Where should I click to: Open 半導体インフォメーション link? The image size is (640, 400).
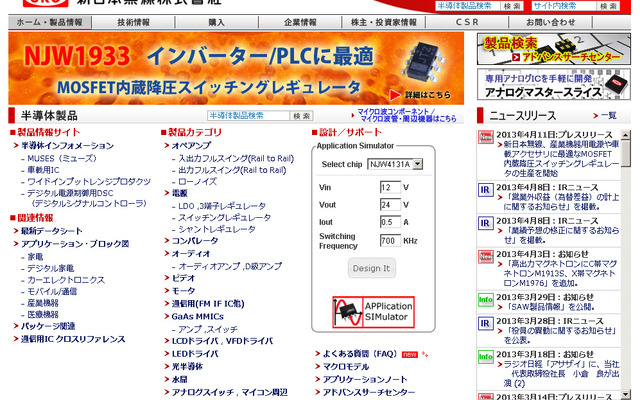click(67, 146)
